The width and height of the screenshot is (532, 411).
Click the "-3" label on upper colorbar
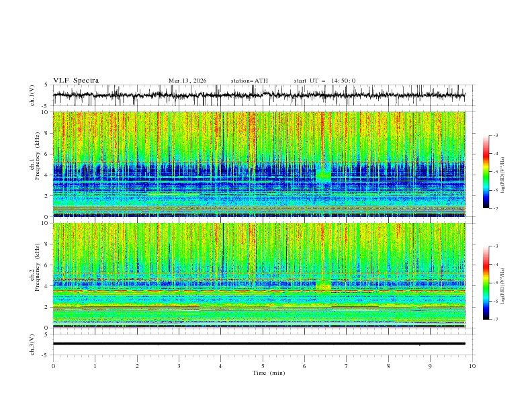pyautogui.click(x=496, y=135)
